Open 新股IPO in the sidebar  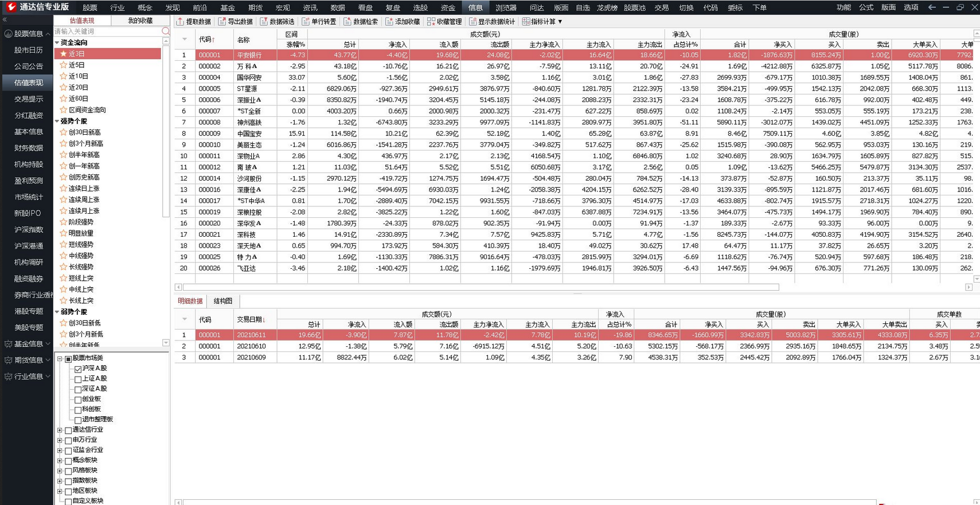pyautogui.click(x=28, y=213)
